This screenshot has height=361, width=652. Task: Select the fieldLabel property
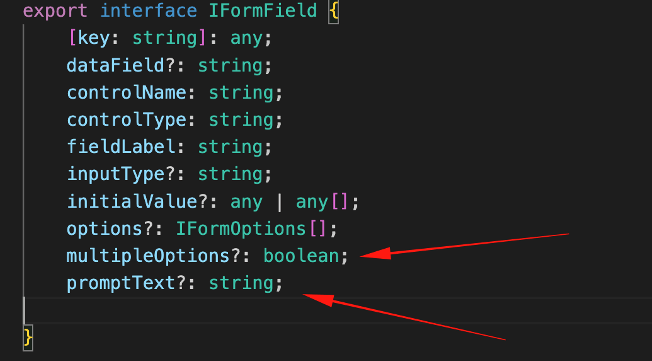[x=121, y=147]
